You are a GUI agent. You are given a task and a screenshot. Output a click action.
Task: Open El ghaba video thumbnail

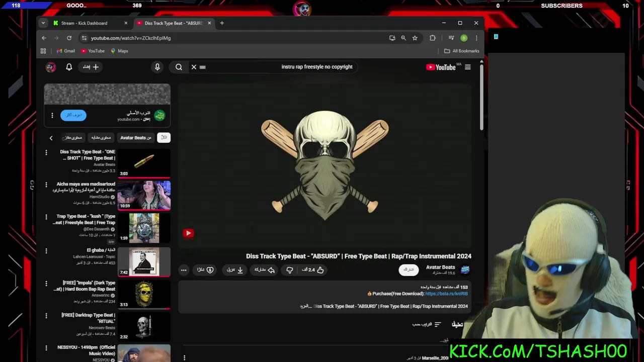pos(144,261)
